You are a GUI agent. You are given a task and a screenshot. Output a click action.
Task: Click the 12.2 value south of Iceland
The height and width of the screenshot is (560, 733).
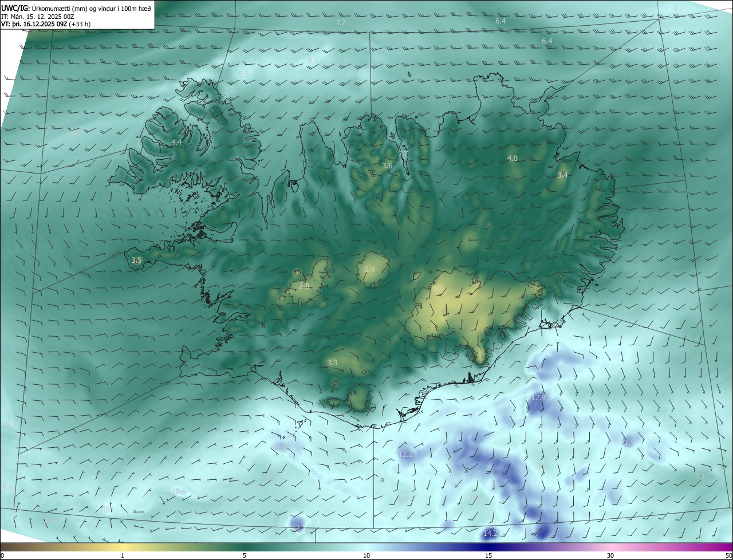405,454
